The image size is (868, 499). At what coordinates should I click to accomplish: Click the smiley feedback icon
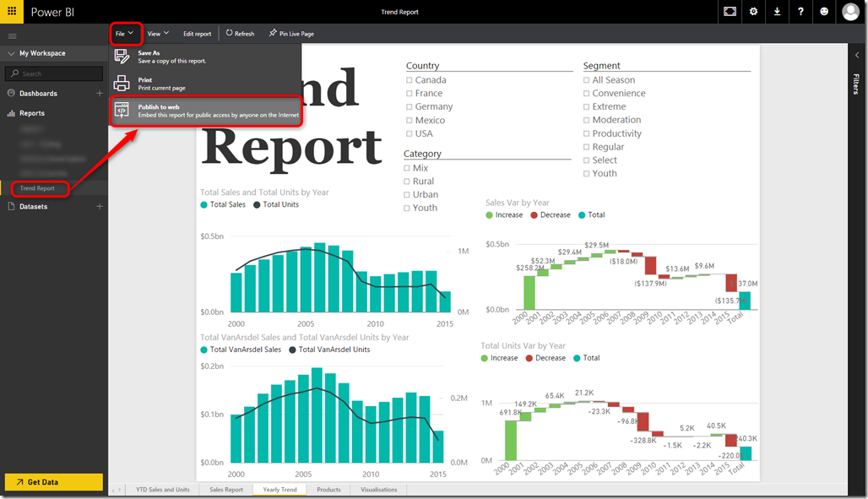[x=824, y=12]
